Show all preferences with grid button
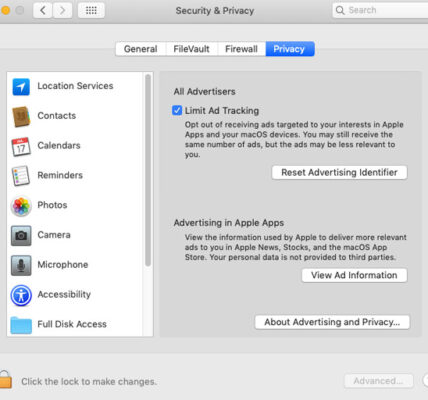Viewport: 428px width, 400px height. point(91,11)
